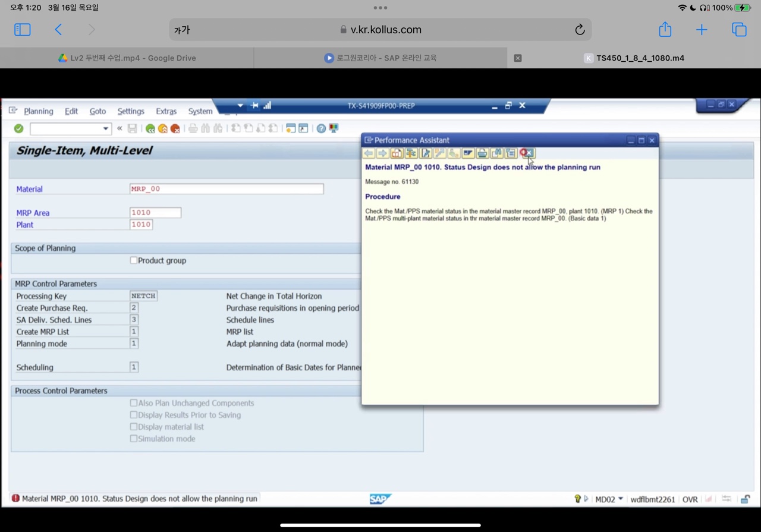
Task: Click the Material input field MRP_00
Action: 227,189
